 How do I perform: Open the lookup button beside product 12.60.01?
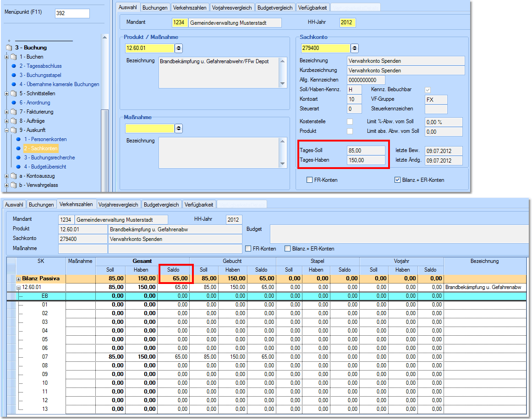pyautogui.click(x=179, y=48)
